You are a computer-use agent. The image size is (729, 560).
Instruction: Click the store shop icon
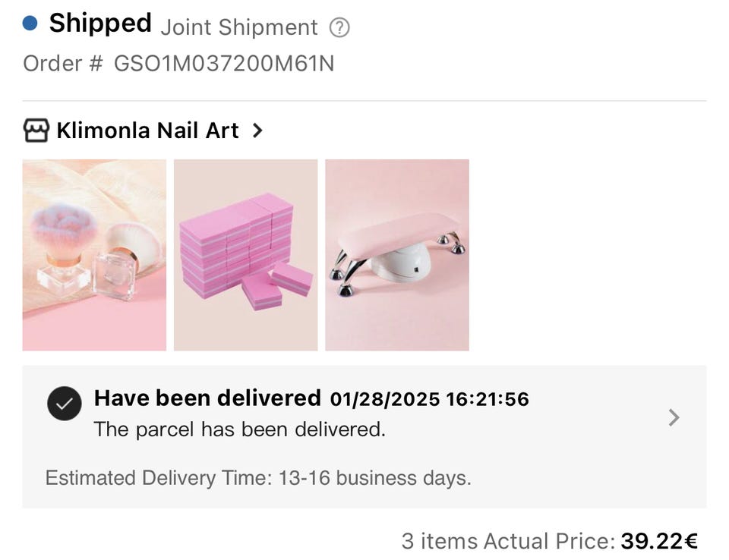pos(36,131)
